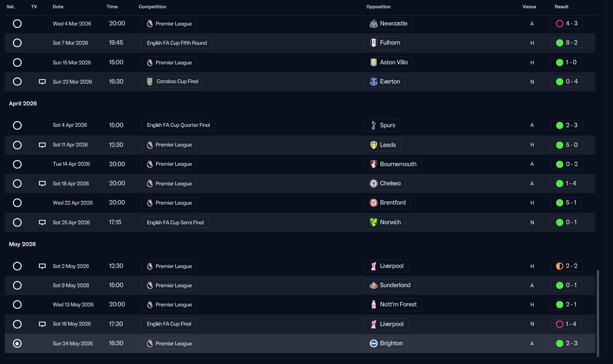The width and height of the screenshot is (613, 364).
Task: Click the Premier League lion icon on the Leeds row
Action: click(x=150, y=145)
